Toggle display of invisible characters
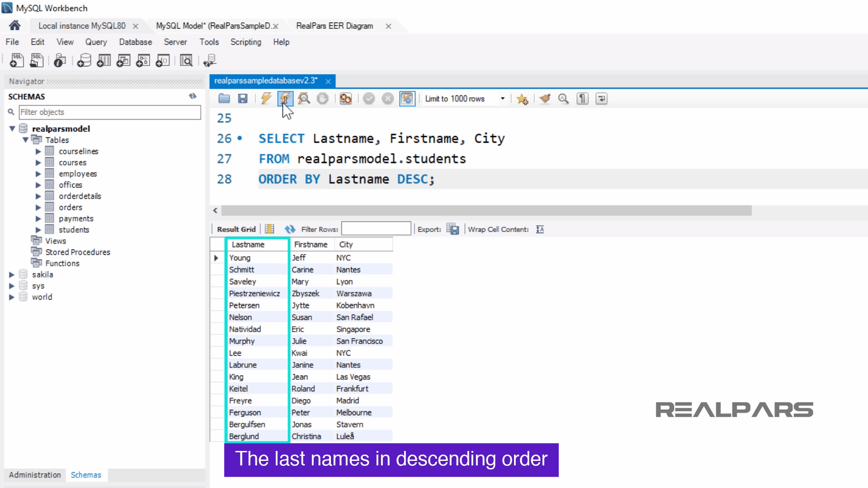The image size is (868, 488). pos(582,99)
